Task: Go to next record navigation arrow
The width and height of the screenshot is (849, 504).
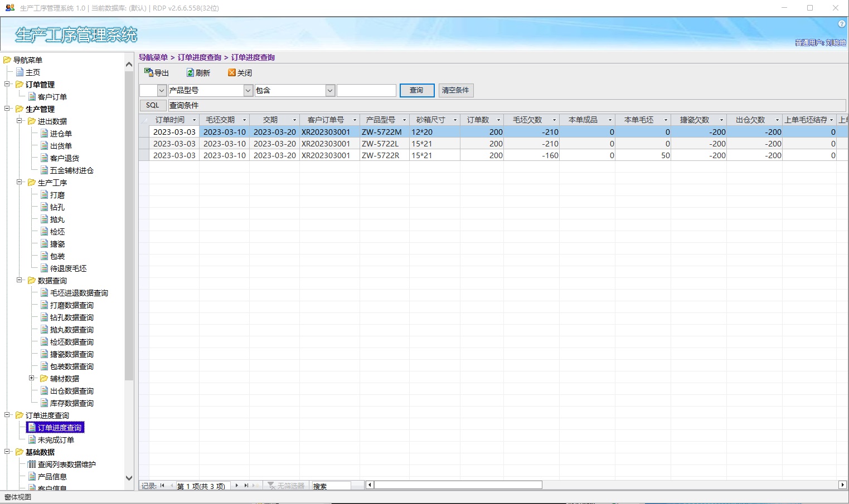Action: click(237, 486)
